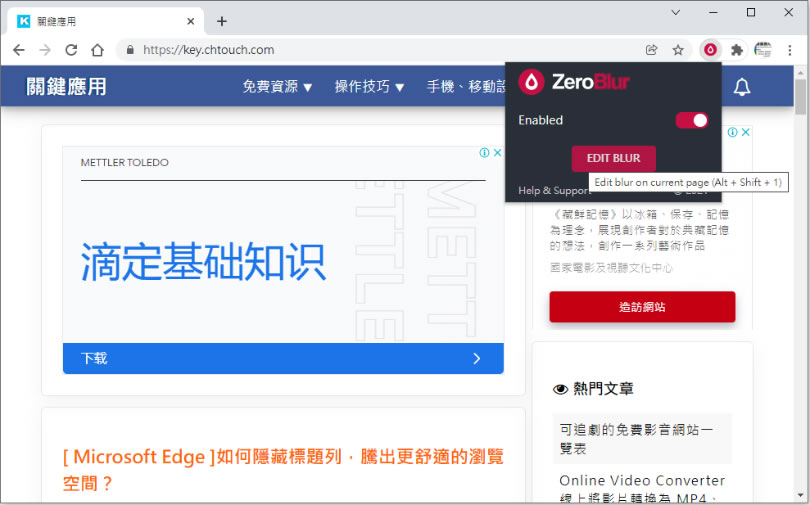Expand the 免費資源 menu
This screenshot has width=810, height=505.
point(277,86)
